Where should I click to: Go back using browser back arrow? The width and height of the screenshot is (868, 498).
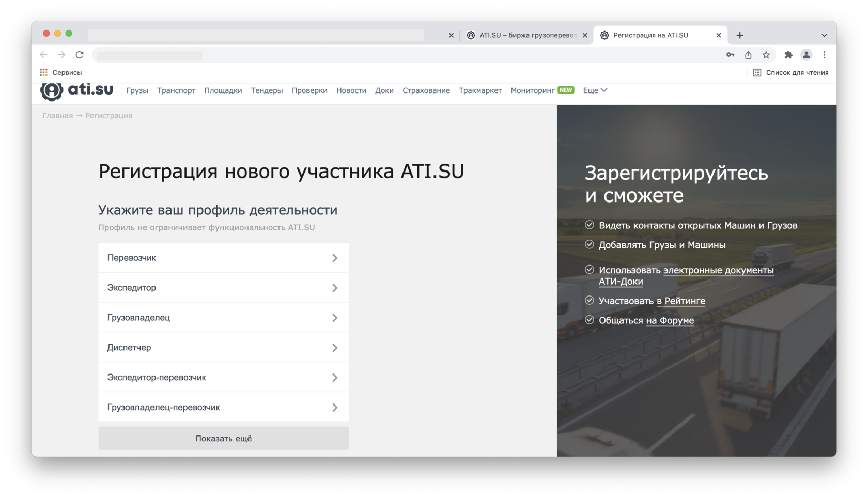[44, 55]
